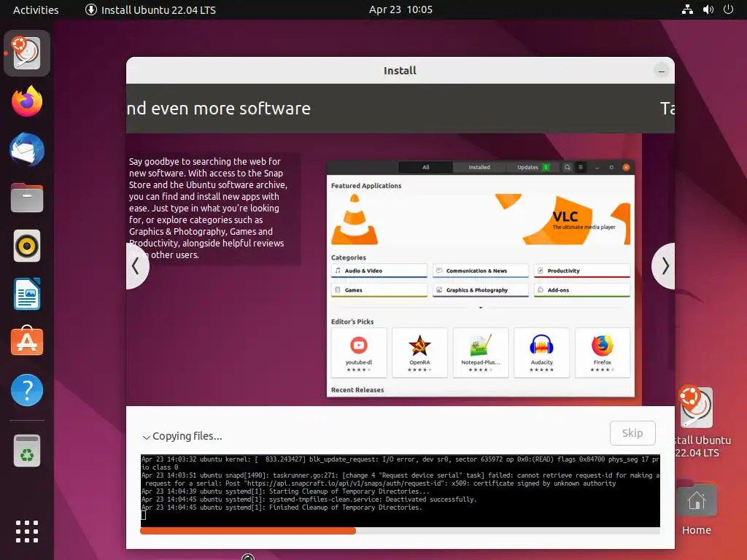Go to the previous slideshow slide
This screenshot has width=747, height=560.
(137, 266)
